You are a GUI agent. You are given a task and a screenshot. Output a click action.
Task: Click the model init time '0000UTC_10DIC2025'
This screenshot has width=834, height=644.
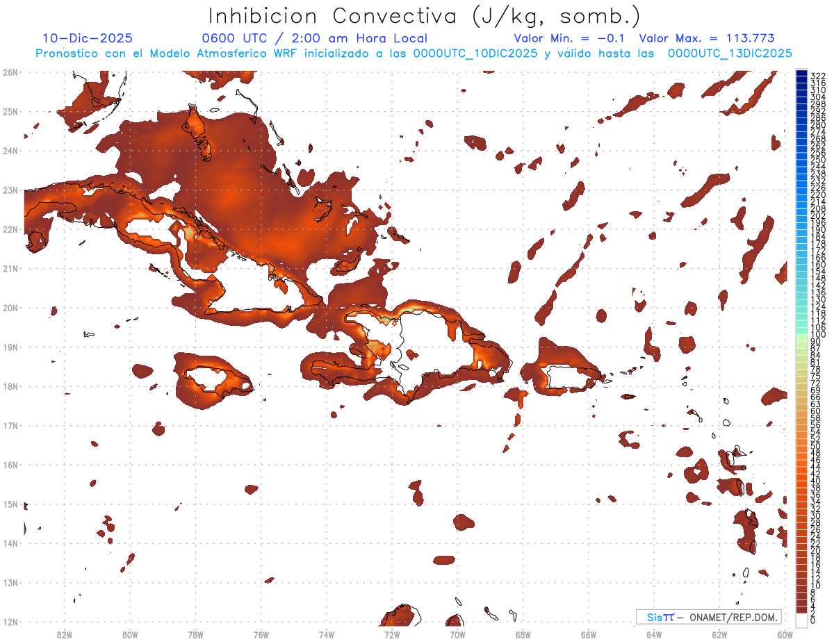475,53
